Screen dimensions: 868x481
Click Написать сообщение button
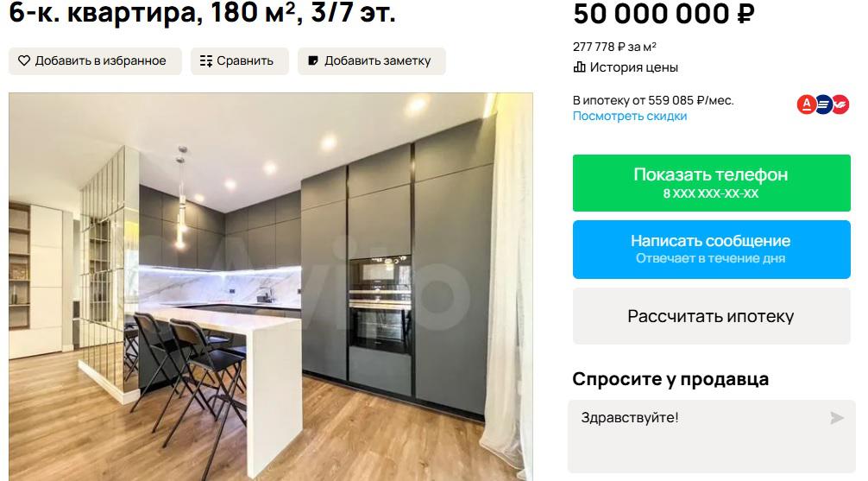(711, 250)
